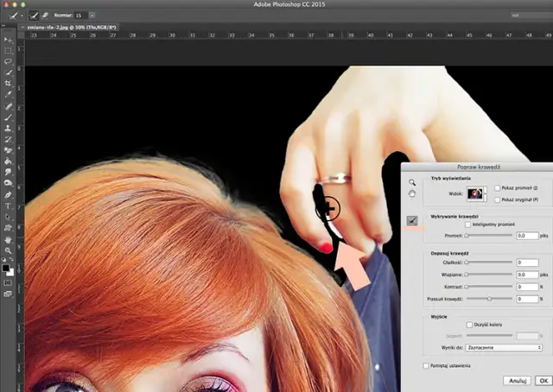Select the Paint Bucket tool
This screenshot has width=553, height=392.
coord(8,161)
